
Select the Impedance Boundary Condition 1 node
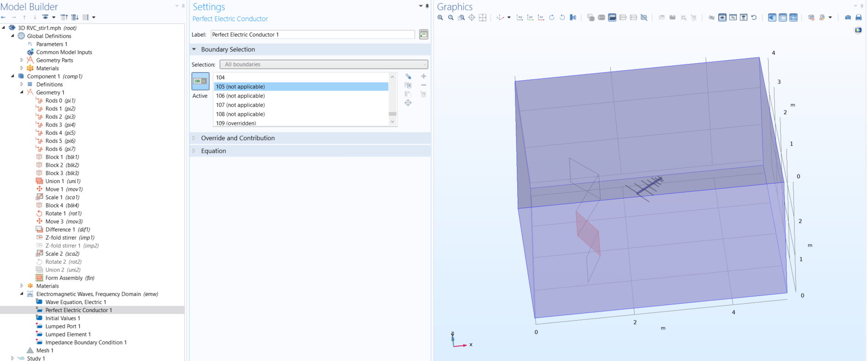pyautogui.click(x=86, y=342)
